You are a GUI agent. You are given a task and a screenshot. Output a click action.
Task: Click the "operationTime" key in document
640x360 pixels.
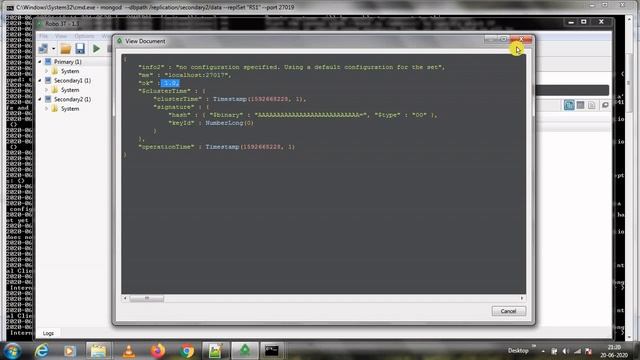(166, 147)
